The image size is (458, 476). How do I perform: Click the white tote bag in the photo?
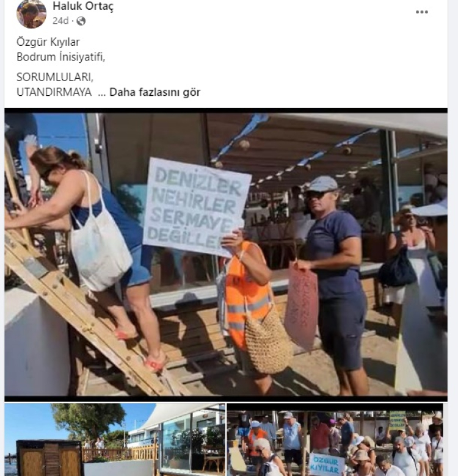click(99, 246)
